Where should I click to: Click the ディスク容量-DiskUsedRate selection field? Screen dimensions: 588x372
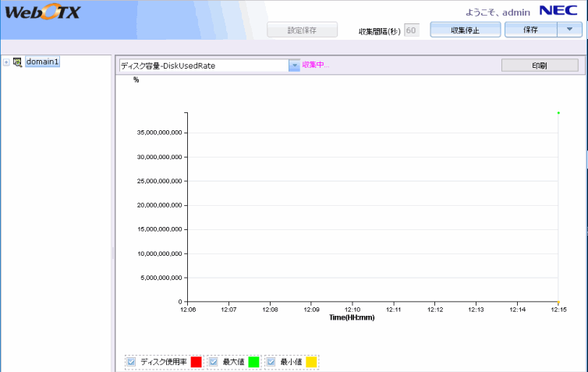(203, 66)
